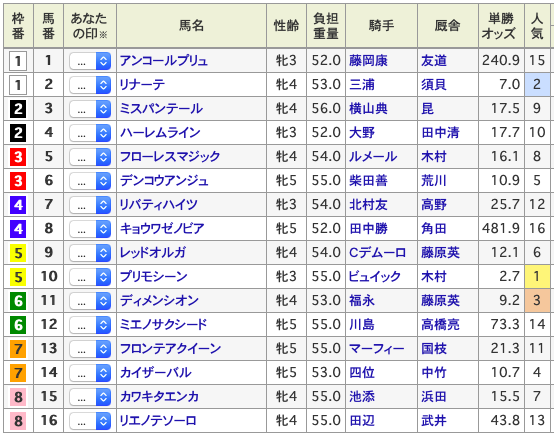Open the mark dropdown for カワキタエンカ

point(90,397)
